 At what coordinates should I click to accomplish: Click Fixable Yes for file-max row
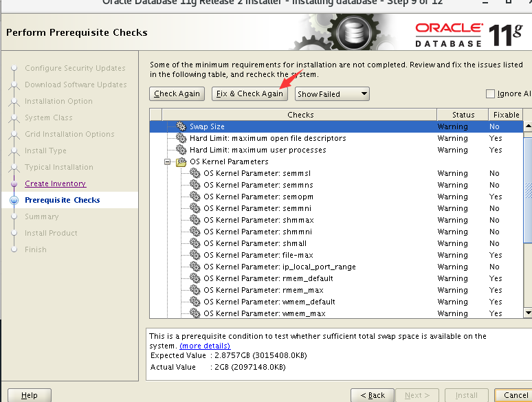click(496, 255)
